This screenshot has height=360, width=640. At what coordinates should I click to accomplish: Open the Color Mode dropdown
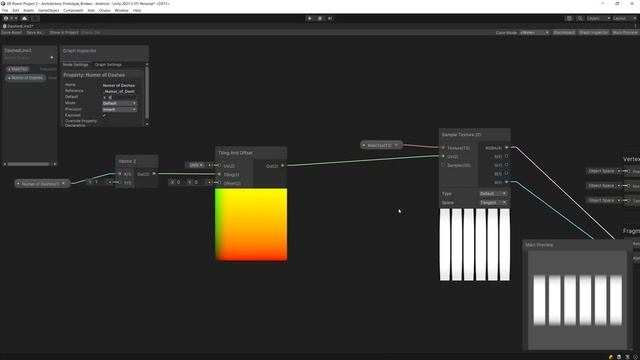click(534, 32)
